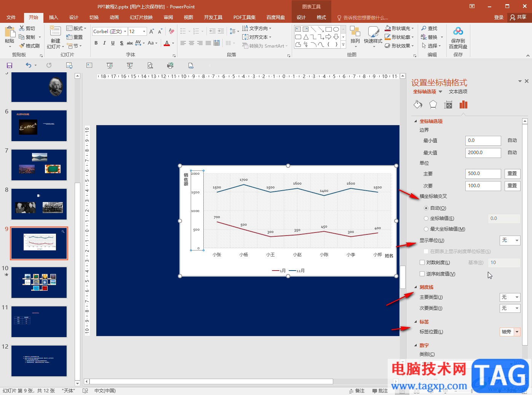
Task: Click the Find magnifier icon
Action: 424,29
